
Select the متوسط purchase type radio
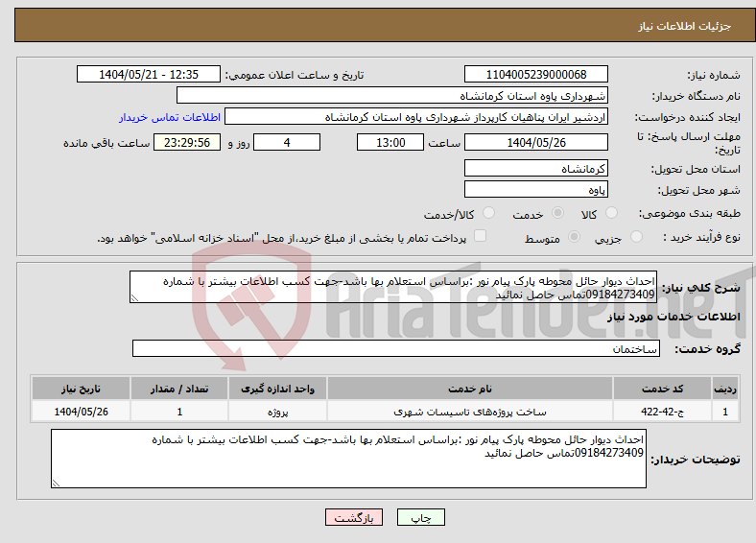pos(574,236)
